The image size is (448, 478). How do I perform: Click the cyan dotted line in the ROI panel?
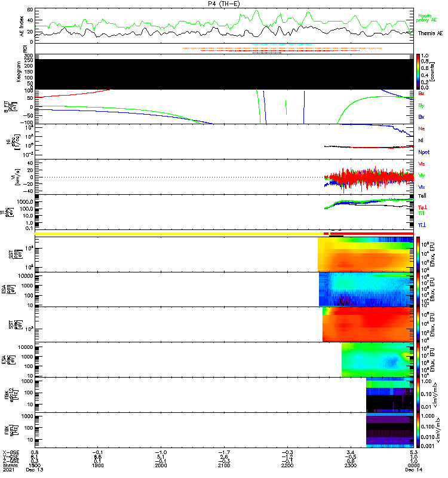tap(281, 45)
